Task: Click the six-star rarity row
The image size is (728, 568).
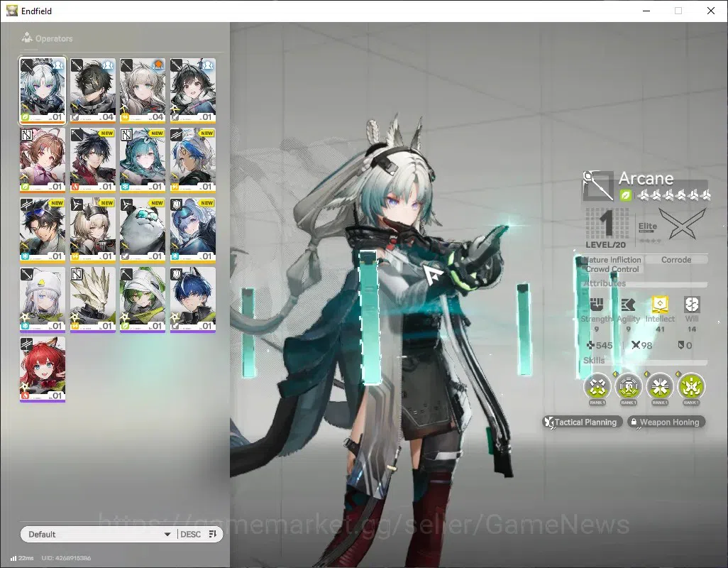Action: 673,195
